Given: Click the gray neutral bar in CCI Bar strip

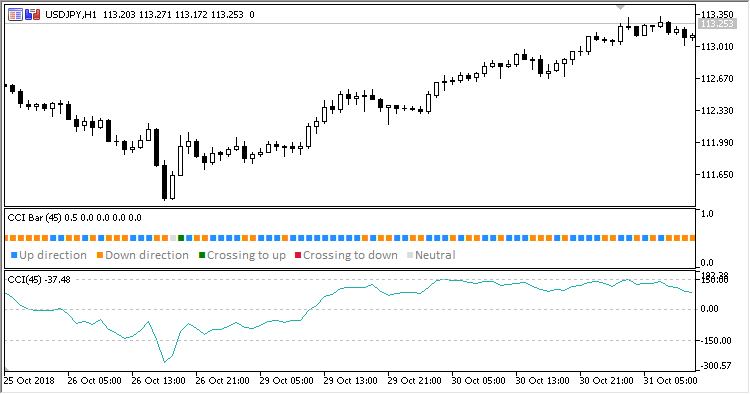Looking at the screenshot, I should [173, 238].
